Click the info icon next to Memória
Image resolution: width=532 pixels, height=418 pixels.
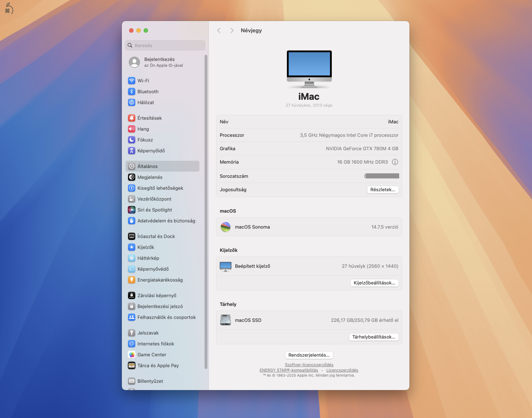tap(395, 162)
